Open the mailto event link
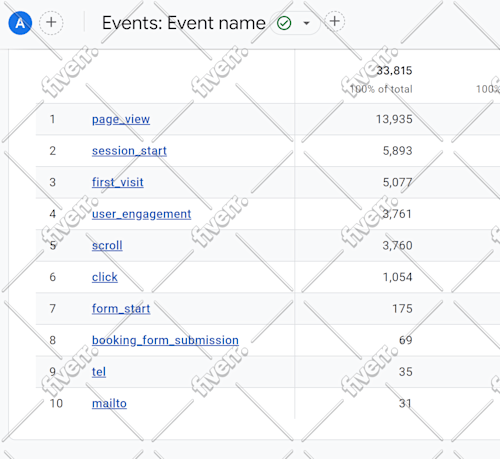The height and width of the screenshot is (459, 500). point(109,403)
